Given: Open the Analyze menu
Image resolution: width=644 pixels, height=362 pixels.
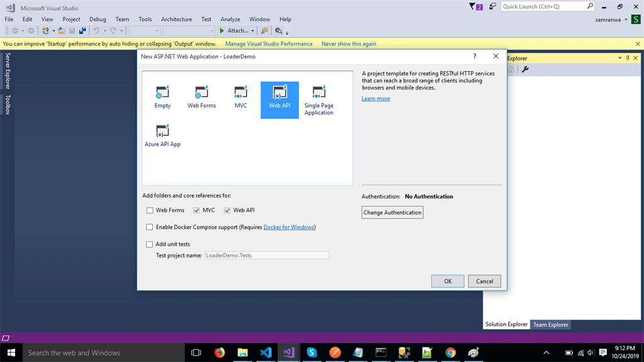Looking at the screenshot, I should [x=230, y=20].
